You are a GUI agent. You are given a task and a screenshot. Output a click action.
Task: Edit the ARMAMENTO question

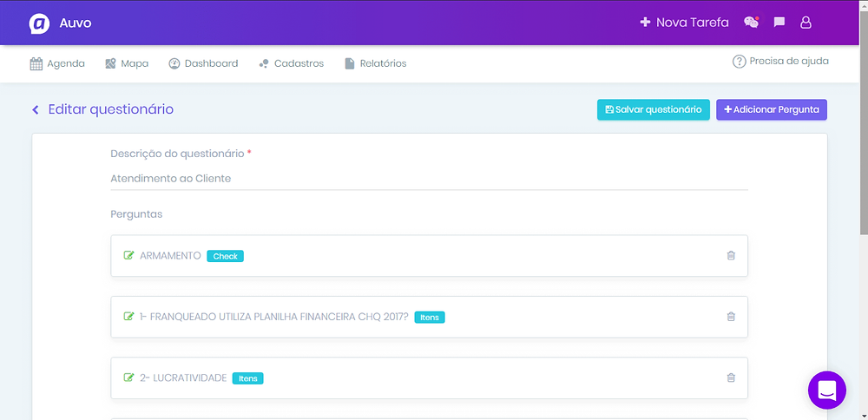click(x=129, y=256)
